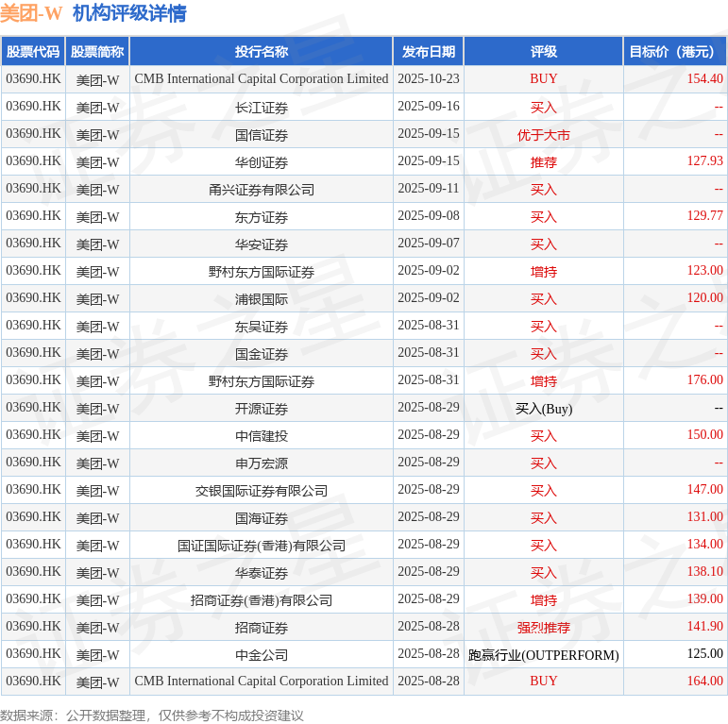Image resolution: width=728 pixels, height=724 pixels.
Task: Click the 增持 rating dated 2025-08-31
Action: pyautogui.click(x=544, y=381)
